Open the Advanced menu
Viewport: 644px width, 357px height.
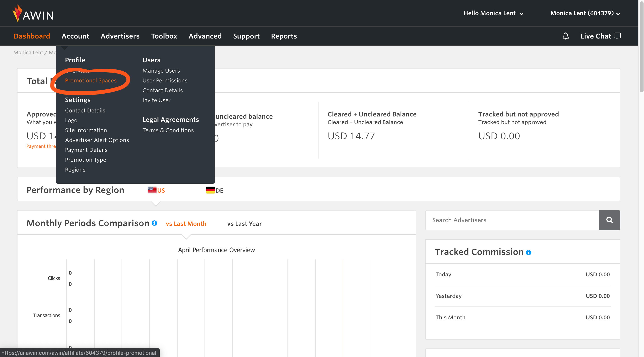[205, 36]
